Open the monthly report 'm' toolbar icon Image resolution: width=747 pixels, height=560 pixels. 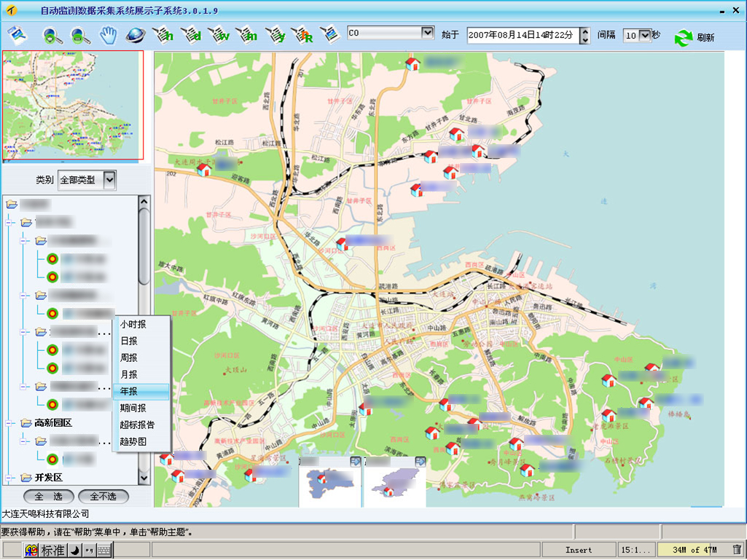coord(247,35)
